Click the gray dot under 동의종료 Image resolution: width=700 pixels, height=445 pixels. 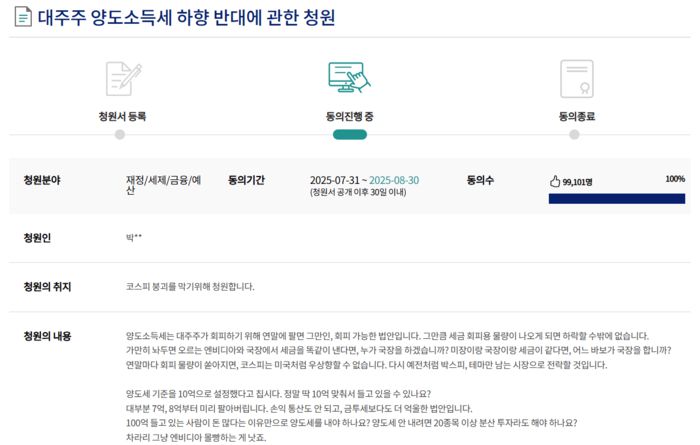(x=574, y=134)
